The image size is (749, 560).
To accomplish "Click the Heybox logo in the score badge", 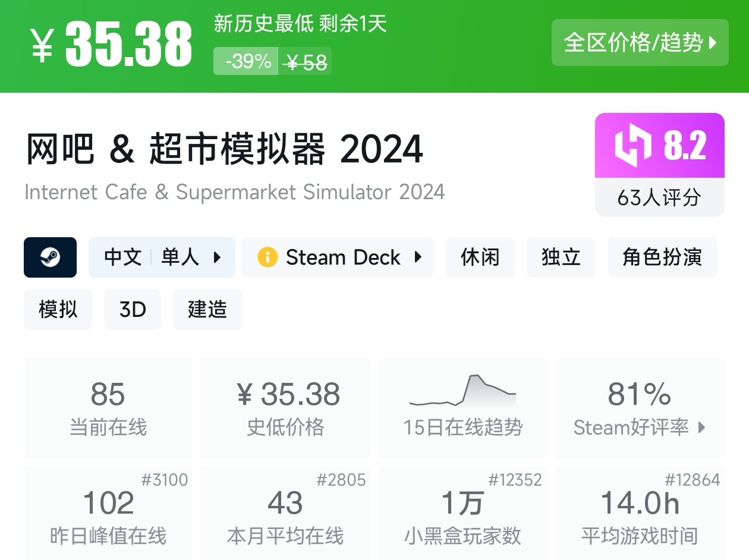I will click(633, 146).
